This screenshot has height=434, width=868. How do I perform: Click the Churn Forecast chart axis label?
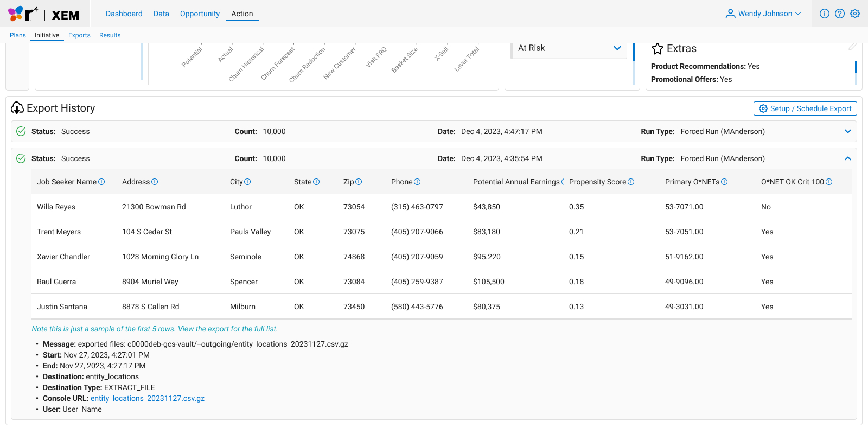pyautogui.click(x=278, y=63)
